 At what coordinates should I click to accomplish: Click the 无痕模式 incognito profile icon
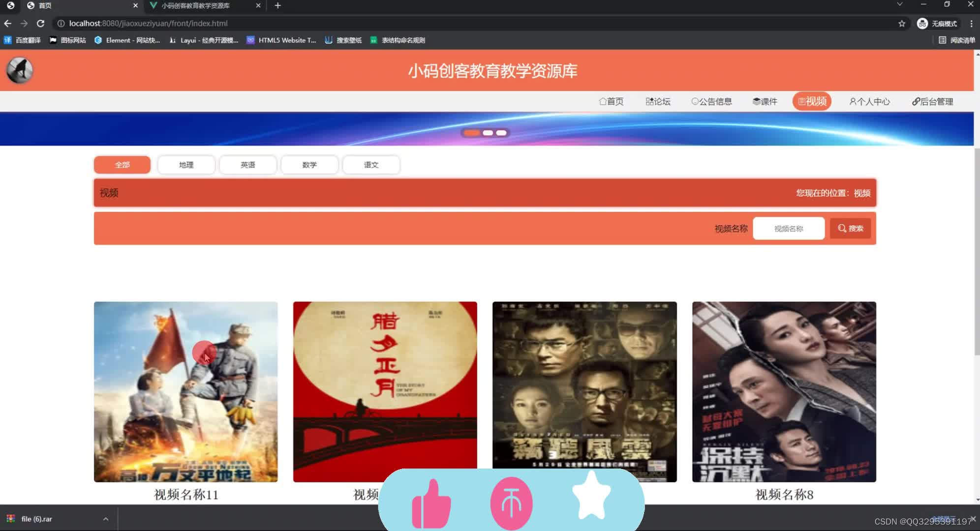click(x=922, y=23)
